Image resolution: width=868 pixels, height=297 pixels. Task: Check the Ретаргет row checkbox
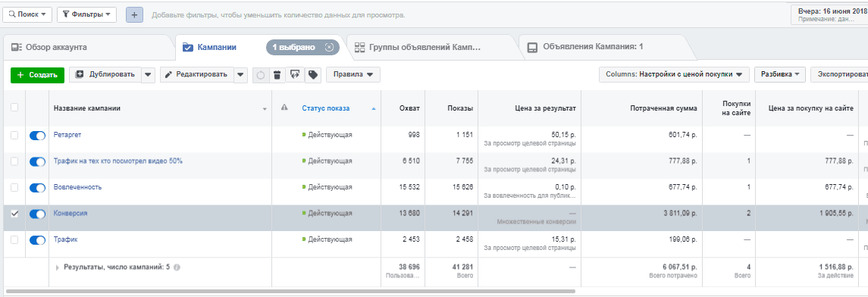coord(14,135)
